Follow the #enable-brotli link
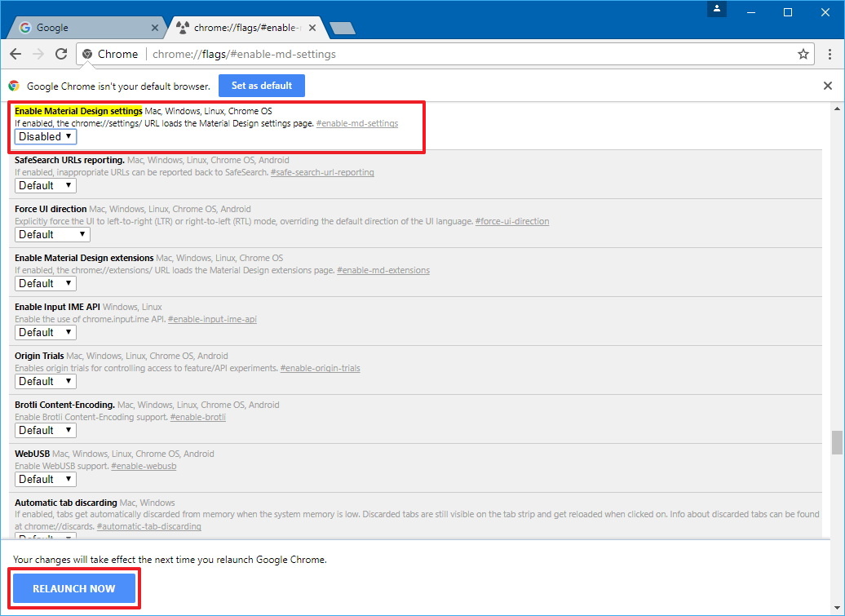Screen dimensions: 845x616 tap(197, 416)
